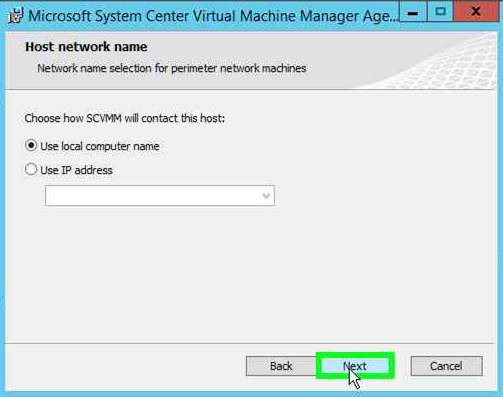Click the 'Host network name' heading

(86, 47)
